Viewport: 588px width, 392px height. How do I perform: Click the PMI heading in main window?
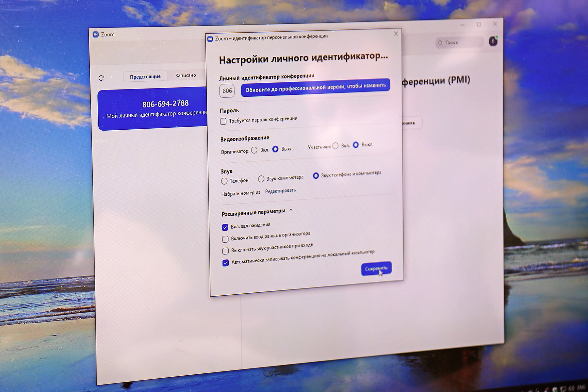point(436,81)
